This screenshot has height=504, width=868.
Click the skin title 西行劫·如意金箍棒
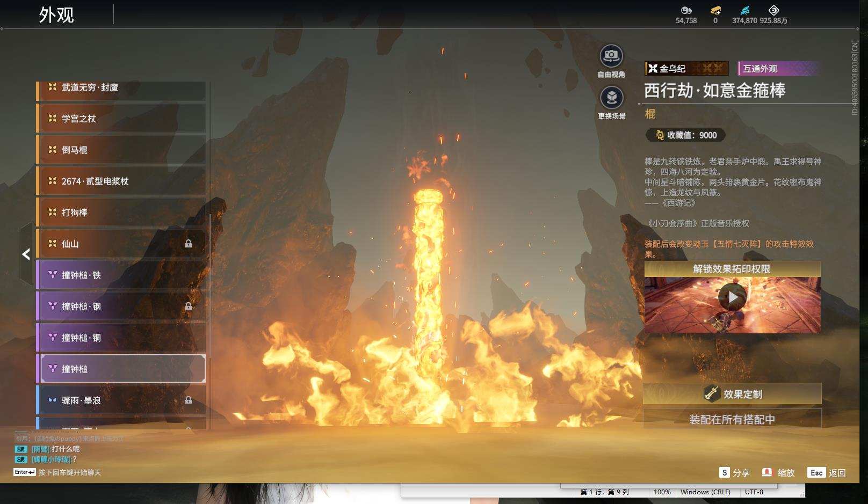715,90
